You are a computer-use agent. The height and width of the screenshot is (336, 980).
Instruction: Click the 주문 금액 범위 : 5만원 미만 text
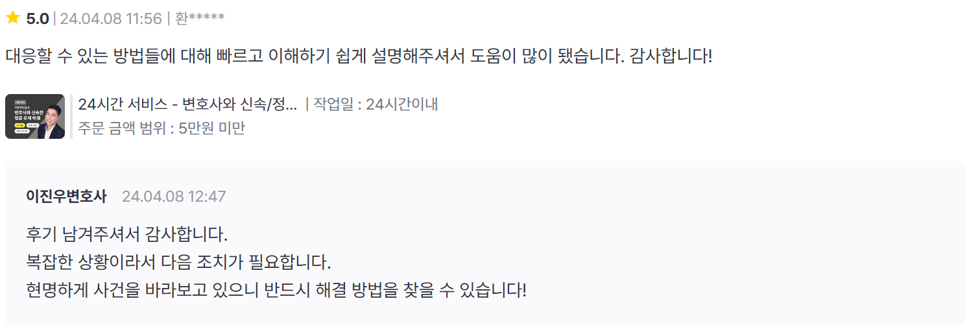(161, 128)
